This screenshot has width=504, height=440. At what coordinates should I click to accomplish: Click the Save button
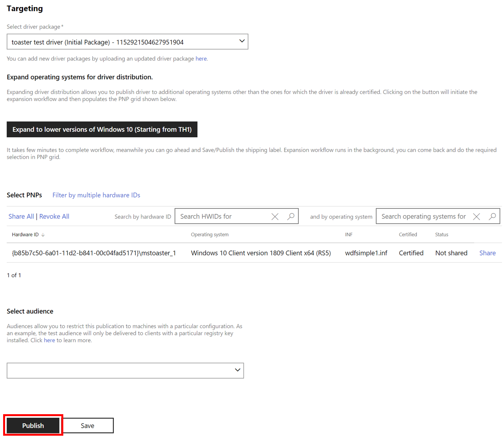pyautogui.click(x=88, y=426)
